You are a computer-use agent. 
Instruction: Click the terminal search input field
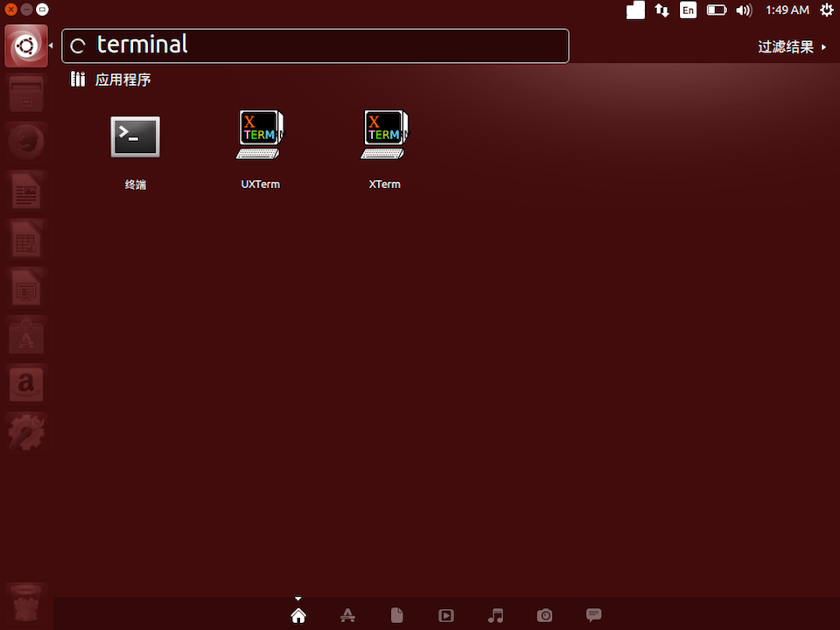coord(315,45)
